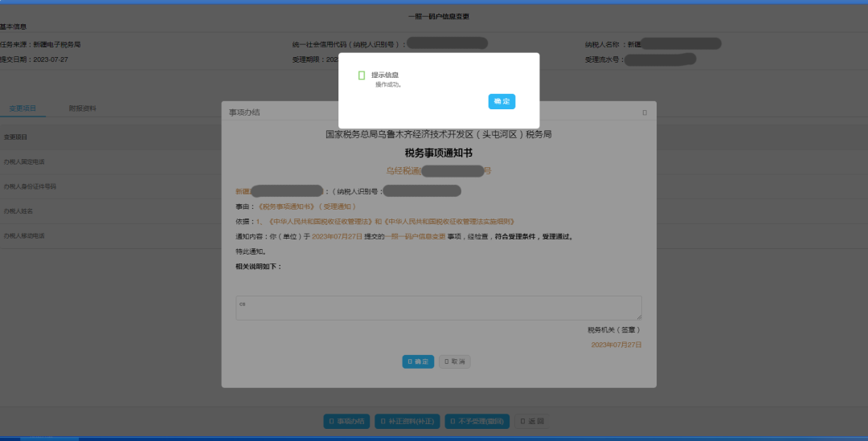Viewport: 868px width, 441px height.
Task: Grab the text area resize handle corner
Action: pos(639,317)
